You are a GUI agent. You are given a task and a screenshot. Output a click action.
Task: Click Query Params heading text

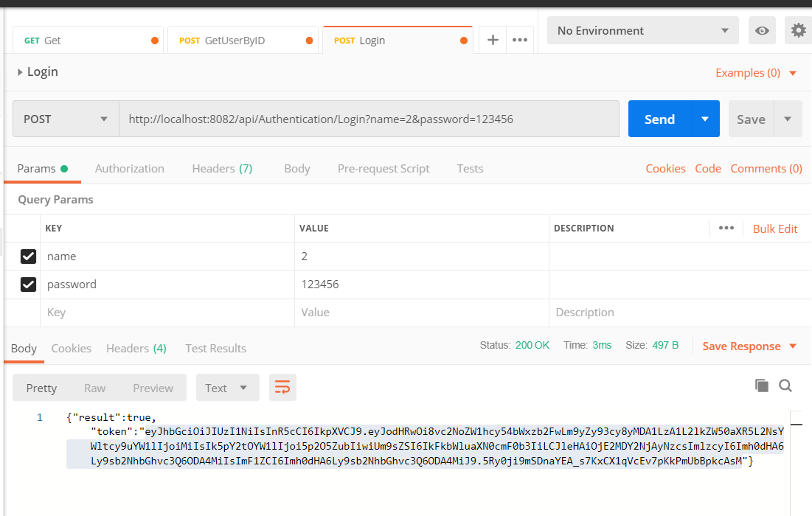[x=55, y=200]
